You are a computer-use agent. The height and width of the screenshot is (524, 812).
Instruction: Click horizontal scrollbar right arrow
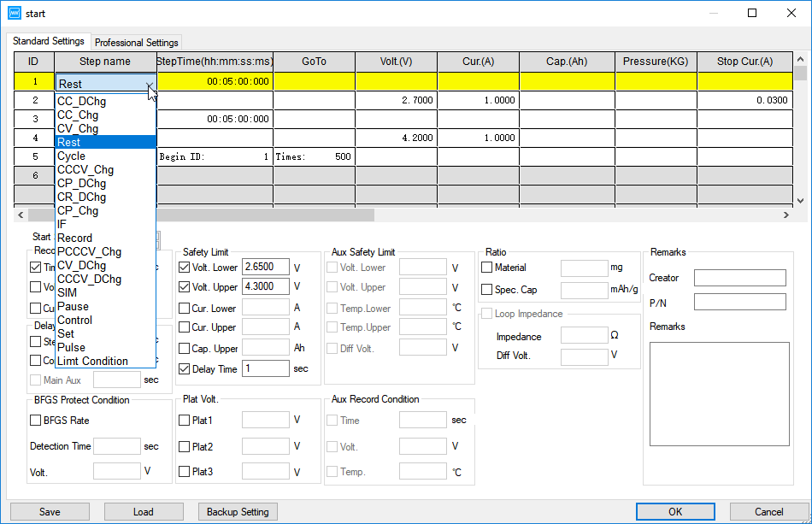click(x=786, y=215)
